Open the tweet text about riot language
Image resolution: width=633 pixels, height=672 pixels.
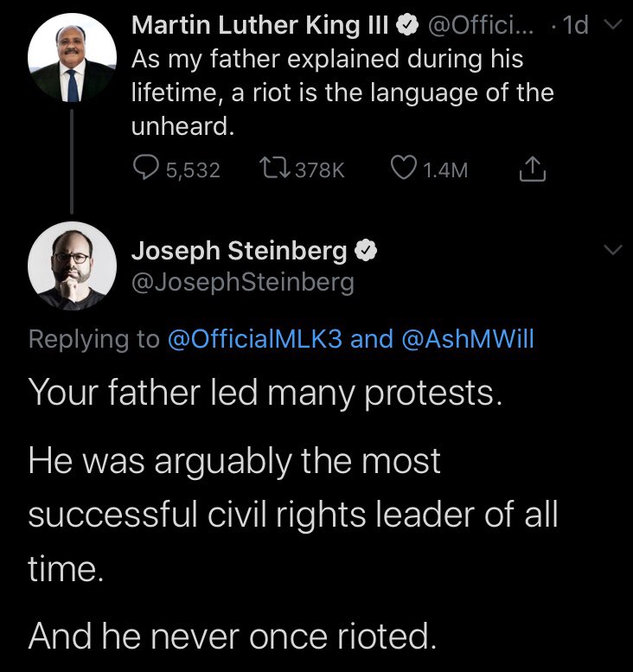342,93
